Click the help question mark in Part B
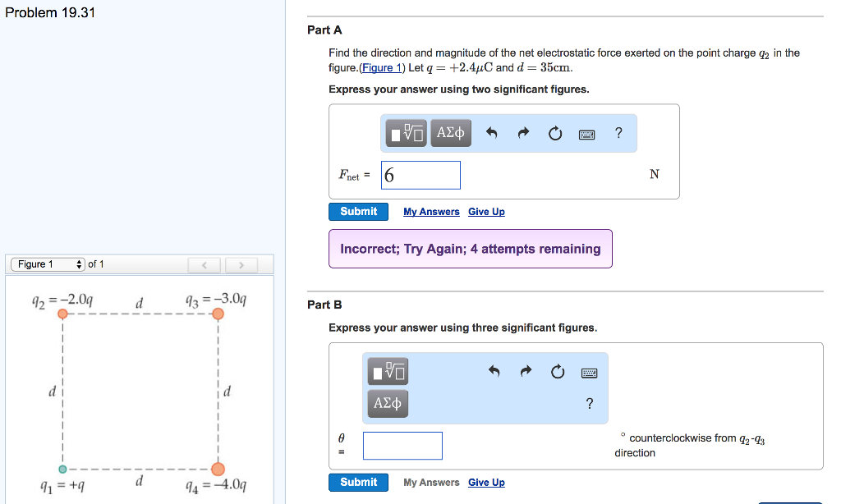The height and width of the screenshot is (504, 841). [589, 403]
